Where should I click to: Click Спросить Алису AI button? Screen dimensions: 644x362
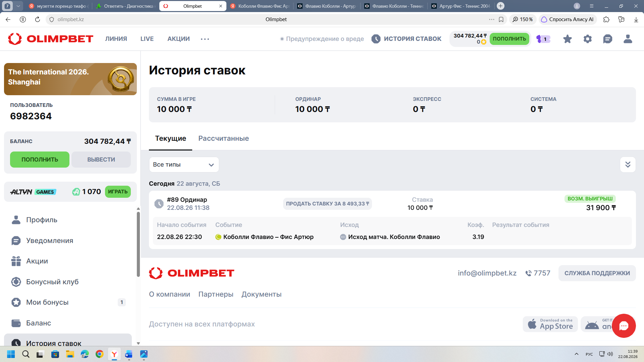[x=568, y=19]
